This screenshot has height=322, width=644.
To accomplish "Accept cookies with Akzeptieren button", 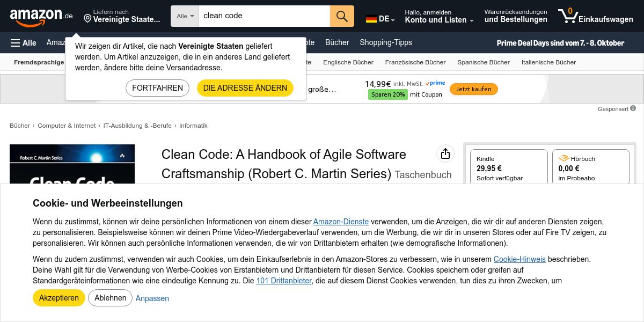I will [59, 298].
